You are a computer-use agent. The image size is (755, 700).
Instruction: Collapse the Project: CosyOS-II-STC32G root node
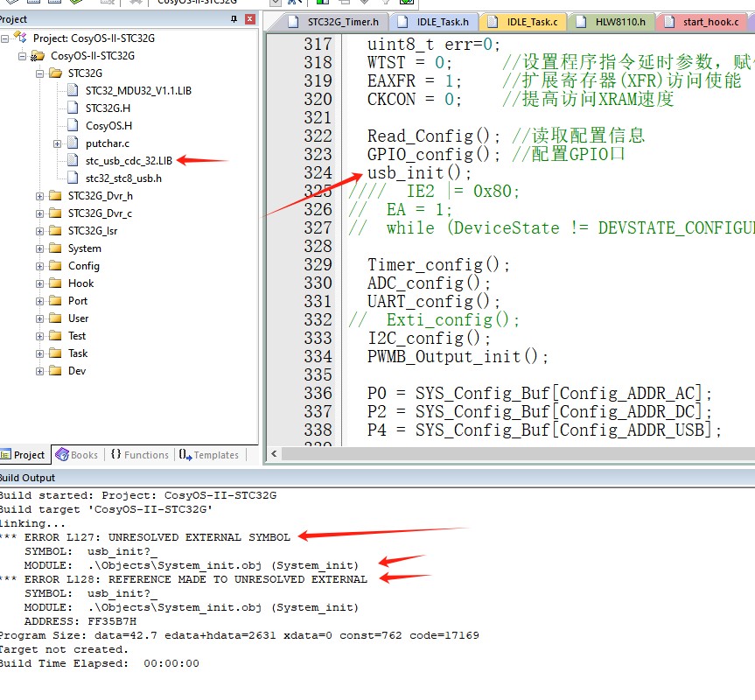click(5, 38)
